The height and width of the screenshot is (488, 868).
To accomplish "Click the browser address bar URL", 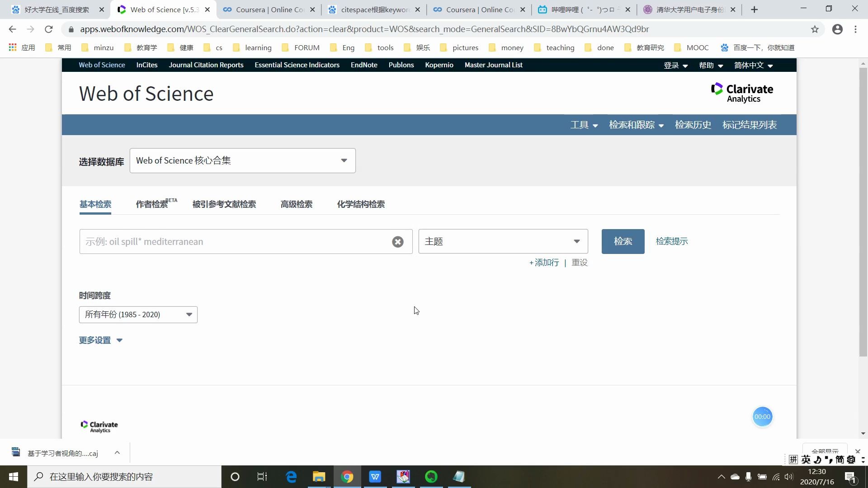I will 364,29.
